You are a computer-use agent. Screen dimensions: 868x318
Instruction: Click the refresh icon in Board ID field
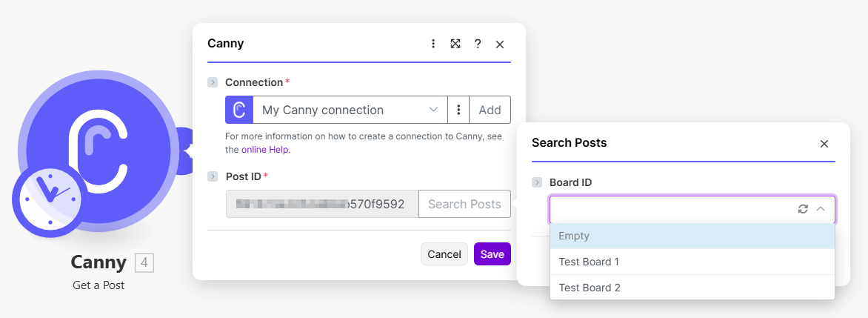[803, 209]
